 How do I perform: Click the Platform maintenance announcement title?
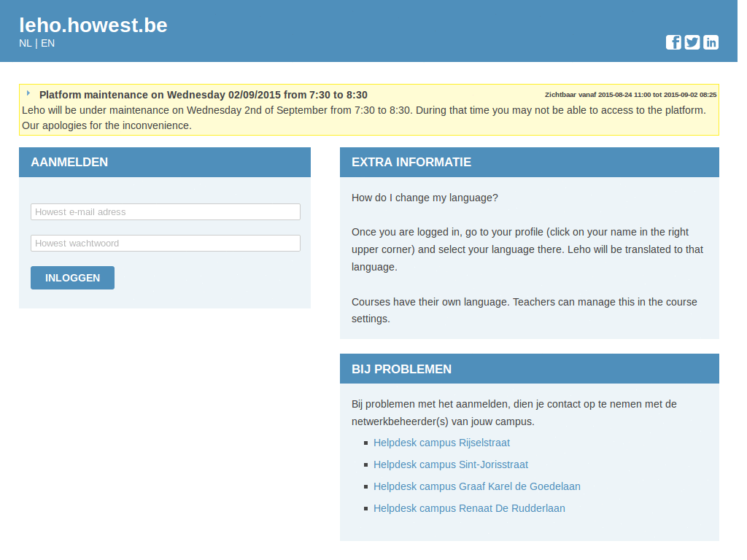(x=204, y=95)
